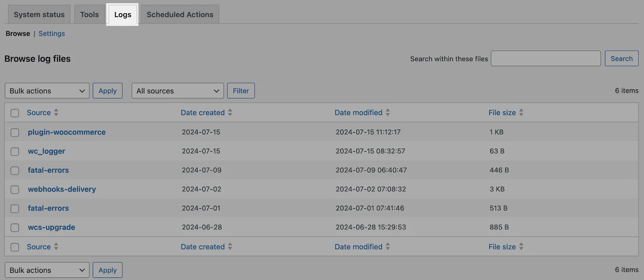Click footer File size sort arrows
The width and height of the screenshot is (644, 280).
521,247
